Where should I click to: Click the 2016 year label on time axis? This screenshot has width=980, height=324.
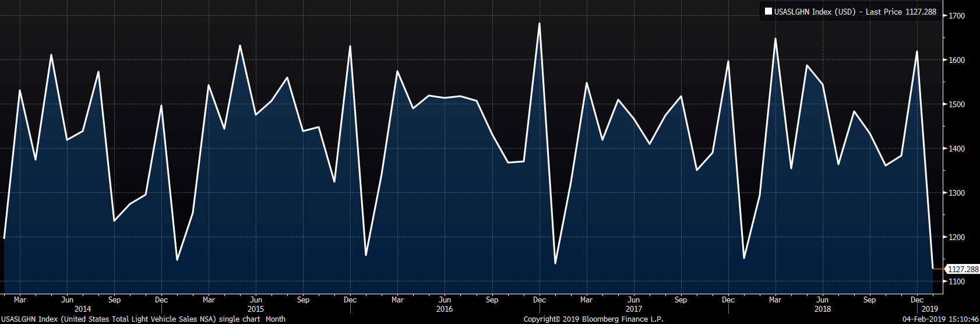coord(445,309)
